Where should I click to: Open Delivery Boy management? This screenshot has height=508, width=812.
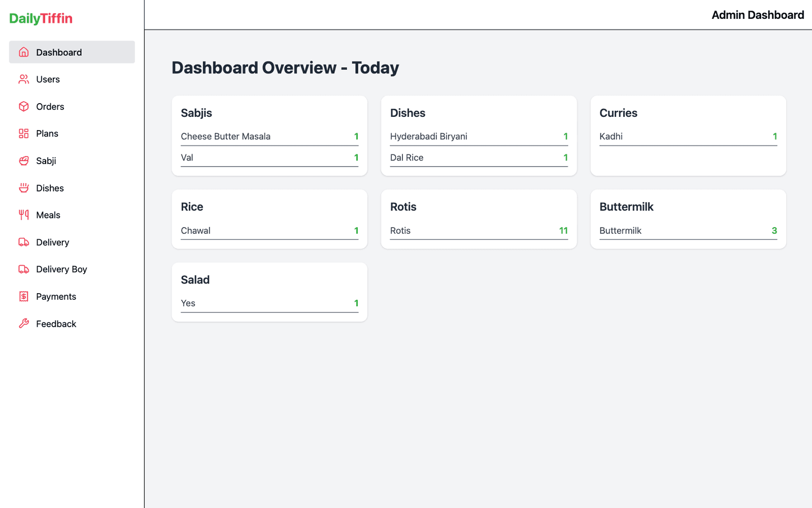click(72, 269)
